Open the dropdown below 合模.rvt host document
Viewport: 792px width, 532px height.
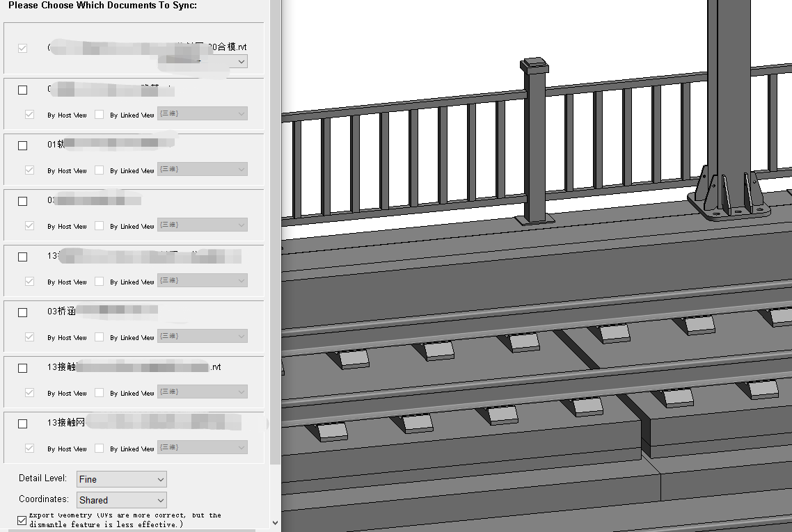pos(203,62)
